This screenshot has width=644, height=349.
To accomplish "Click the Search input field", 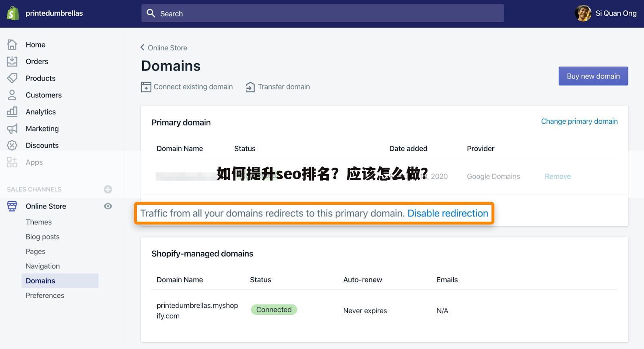I will click(x=322, y=13).
